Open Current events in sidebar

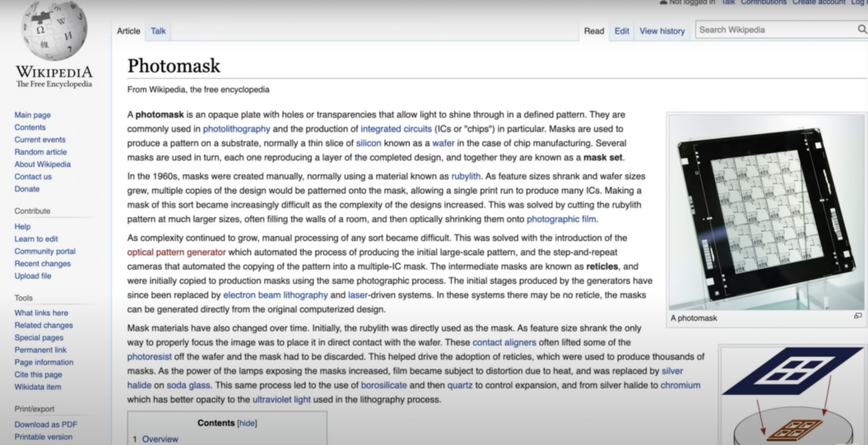pos(40,140)
